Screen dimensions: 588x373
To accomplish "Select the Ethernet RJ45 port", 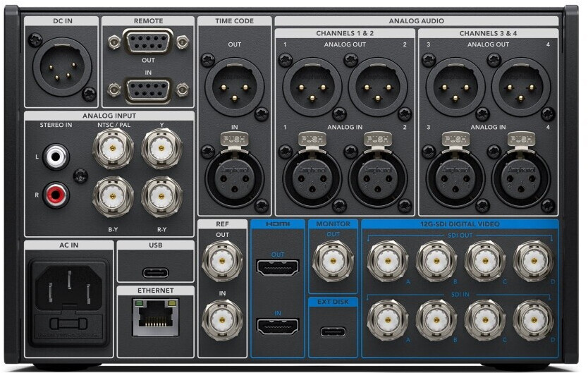I will (x=155, y=317).
